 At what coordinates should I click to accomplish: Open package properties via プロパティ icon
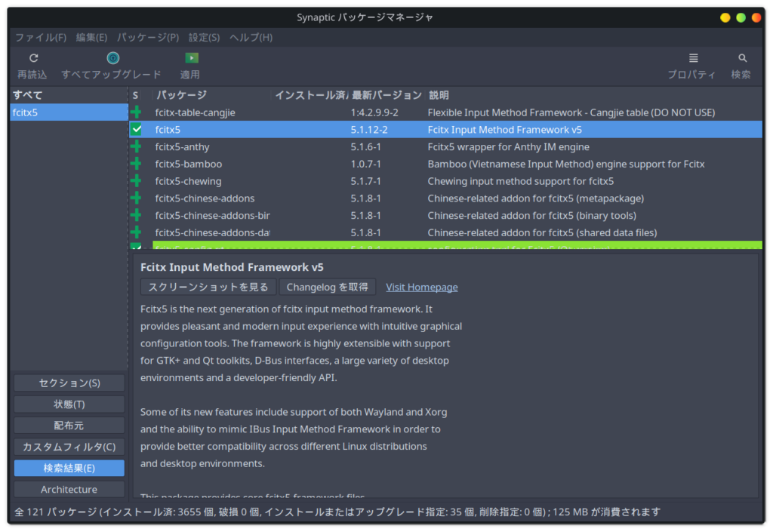693,57
